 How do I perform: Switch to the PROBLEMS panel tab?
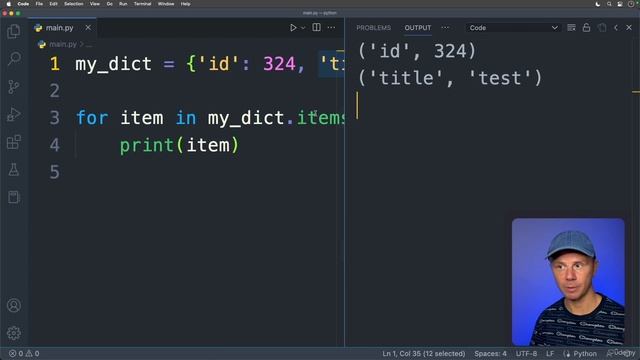[373, 28]
